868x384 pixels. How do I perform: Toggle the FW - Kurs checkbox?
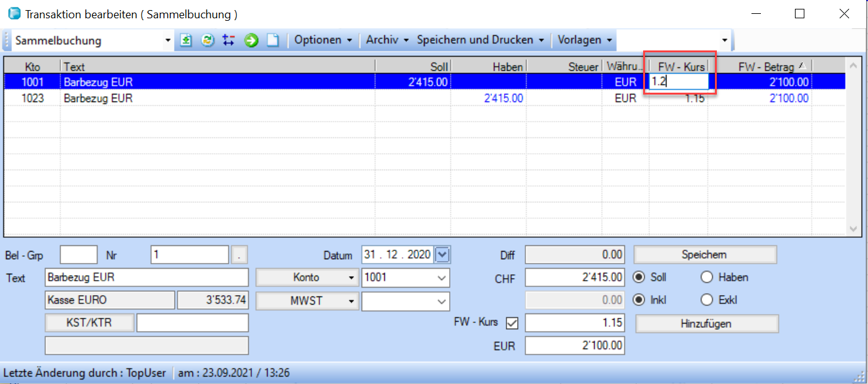click(x=512, y=323)
